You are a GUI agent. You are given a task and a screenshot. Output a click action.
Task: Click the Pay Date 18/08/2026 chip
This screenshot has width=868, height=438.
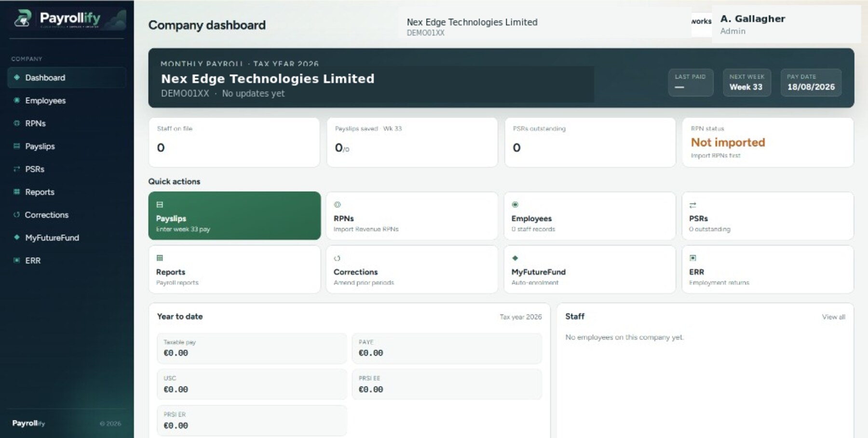click(811, 82)
